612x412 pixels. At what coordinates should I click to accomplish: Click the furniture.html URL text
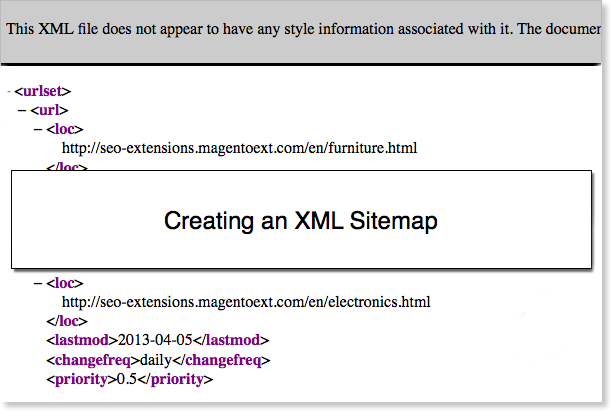(239, 148)
